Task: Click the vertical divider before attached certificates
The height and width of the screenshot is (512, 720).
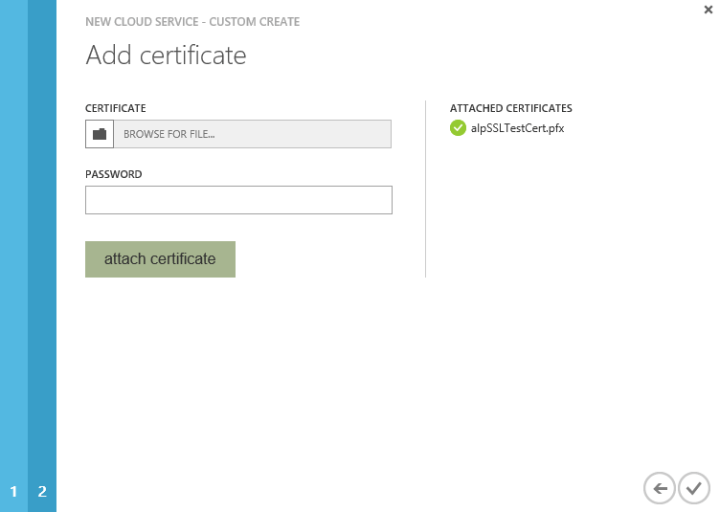Action: click(425, 190)
